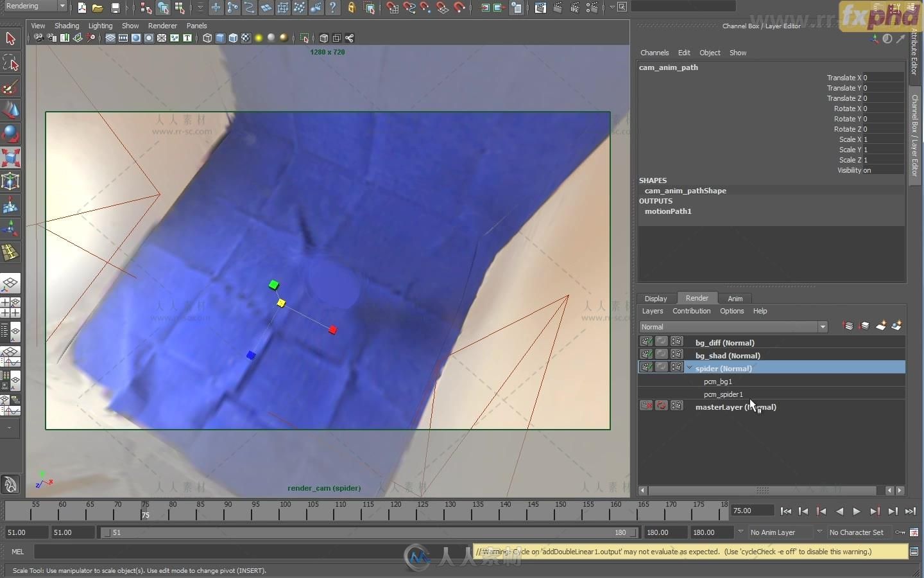Toggle recycle flag on bg_diff layer
Image resolution: width=924 pixels, height=578 pixels.
coord(662,342)
